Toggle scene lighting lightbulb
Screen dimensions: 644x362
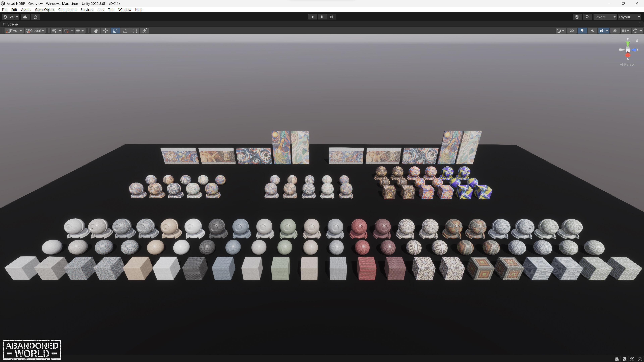click(582, 31)
